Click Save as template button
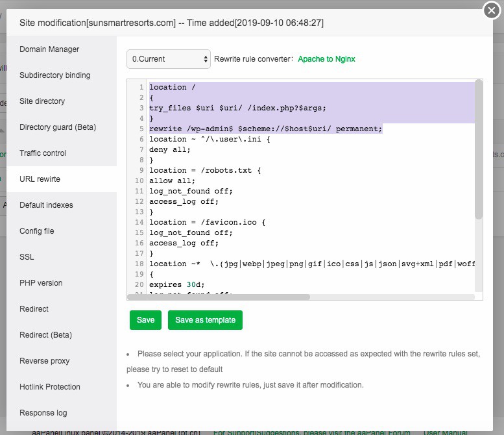504x435 pixels. pos(205,320)
